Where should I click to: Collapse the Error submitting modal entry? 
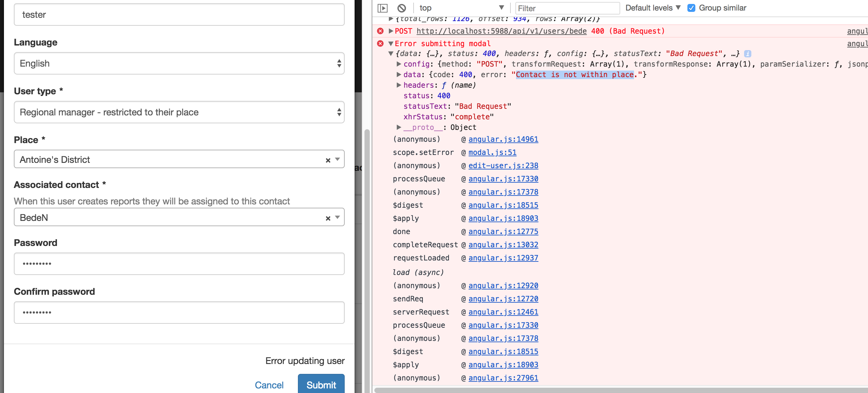[x=391, y=44]
